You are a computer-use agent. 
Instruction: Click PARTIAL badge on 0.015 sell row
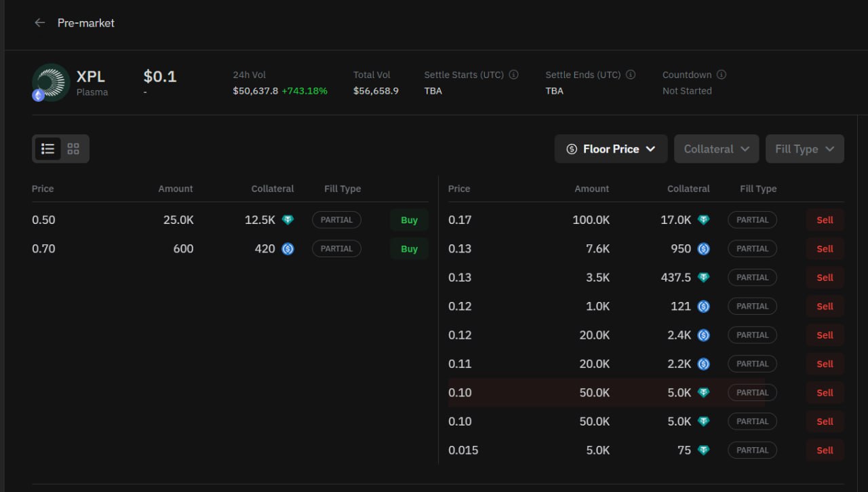click(752, 450)
